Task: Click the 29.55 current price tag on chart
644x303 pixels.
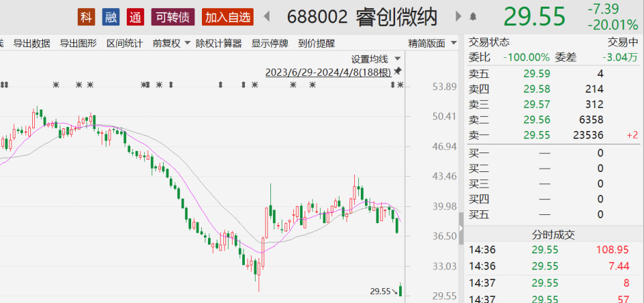Action: [x=380, y=292]
